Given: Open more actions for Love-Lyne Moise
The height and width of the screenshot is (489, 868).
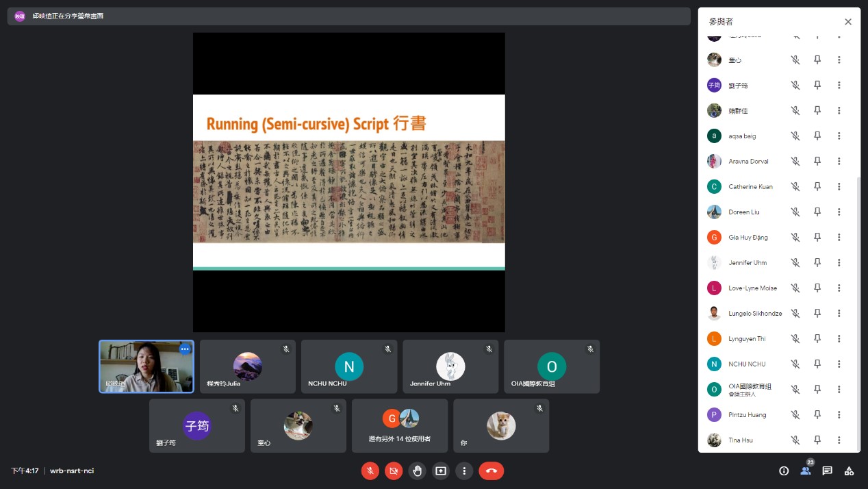Looking at the screenshot, I should coord(839,288).
